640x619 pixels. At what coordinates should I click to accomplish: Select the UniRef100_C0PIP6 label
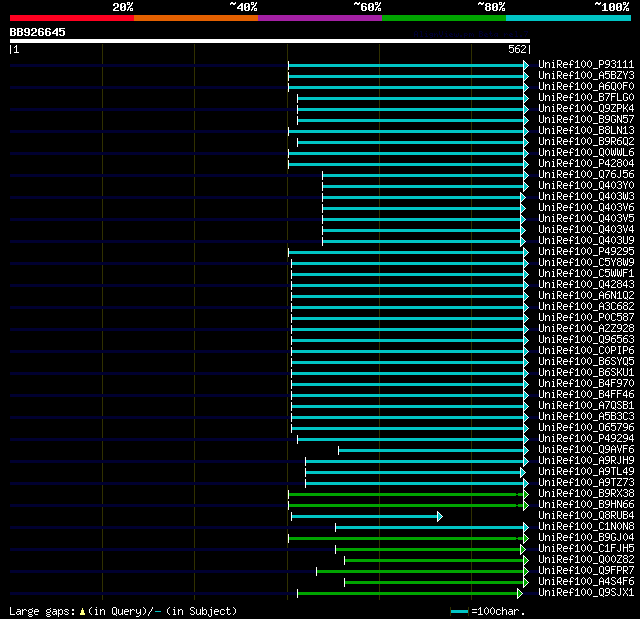click(586, 351)
